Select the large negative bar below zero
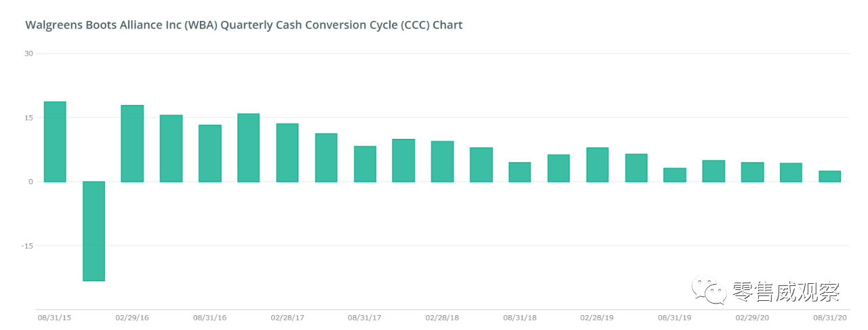 click(94, 231)
